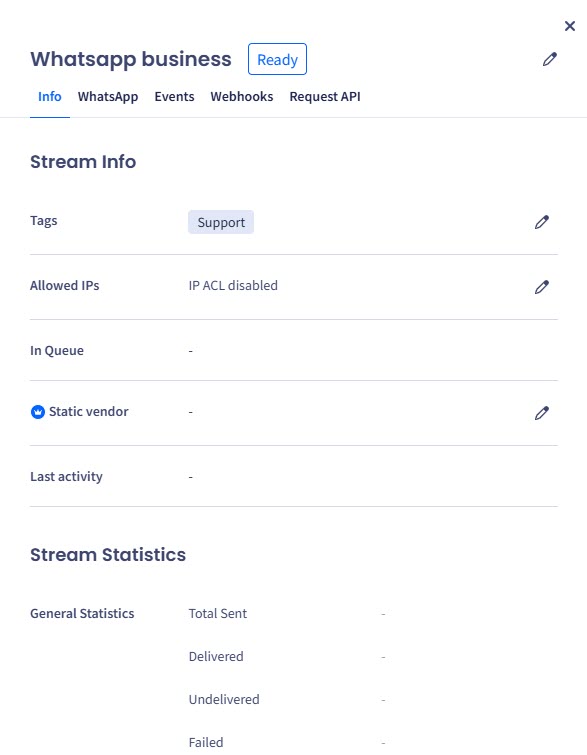Edit the Allowed IPs setting

click(x=541, y=287)
